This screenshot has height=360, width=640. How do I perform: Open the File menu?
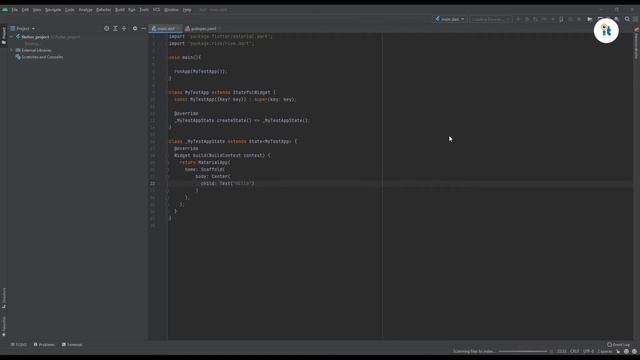pos(15,9)
